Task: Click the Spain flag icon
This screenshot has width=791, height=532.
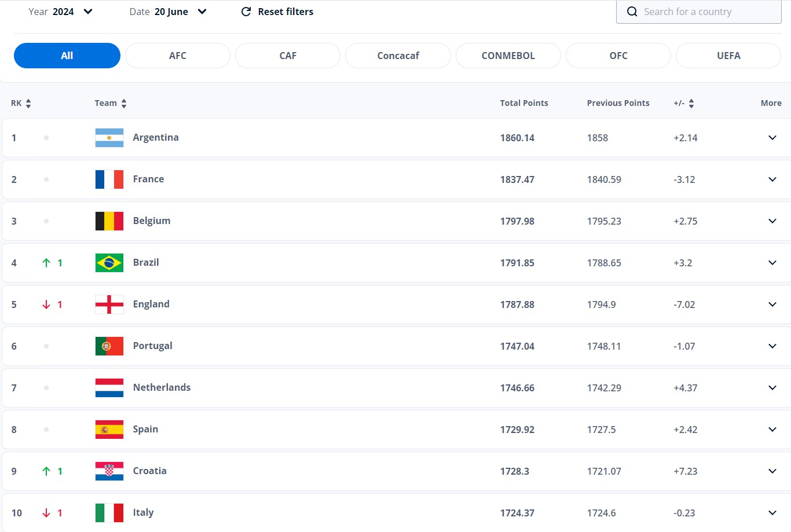Action: point(109,430)
